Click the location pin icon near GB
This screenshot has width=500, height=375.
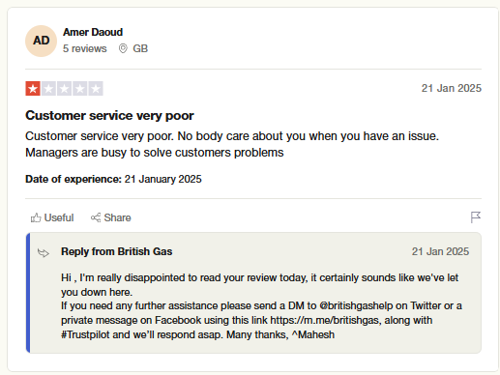[123, 48]
